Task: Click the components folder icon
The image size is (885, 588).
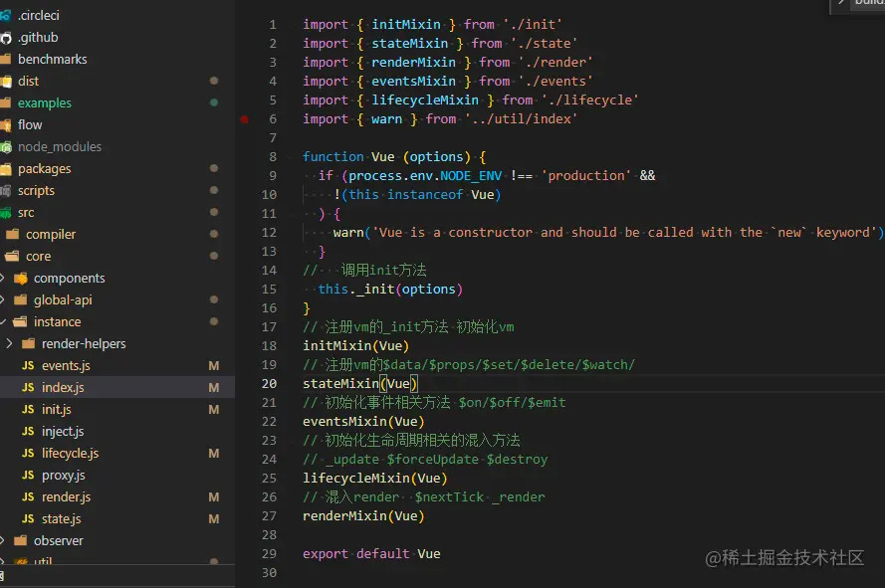Action: click(x=21, y=279)
